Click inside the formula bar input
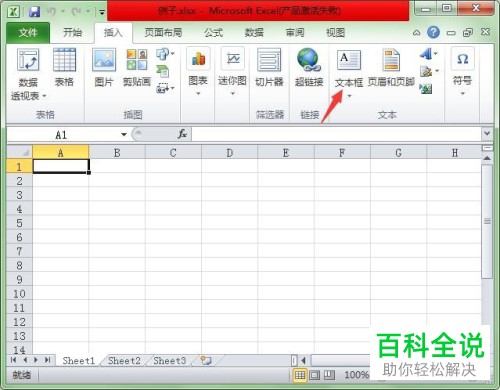Viewport: 500px width, 390px height. point(336,134)
